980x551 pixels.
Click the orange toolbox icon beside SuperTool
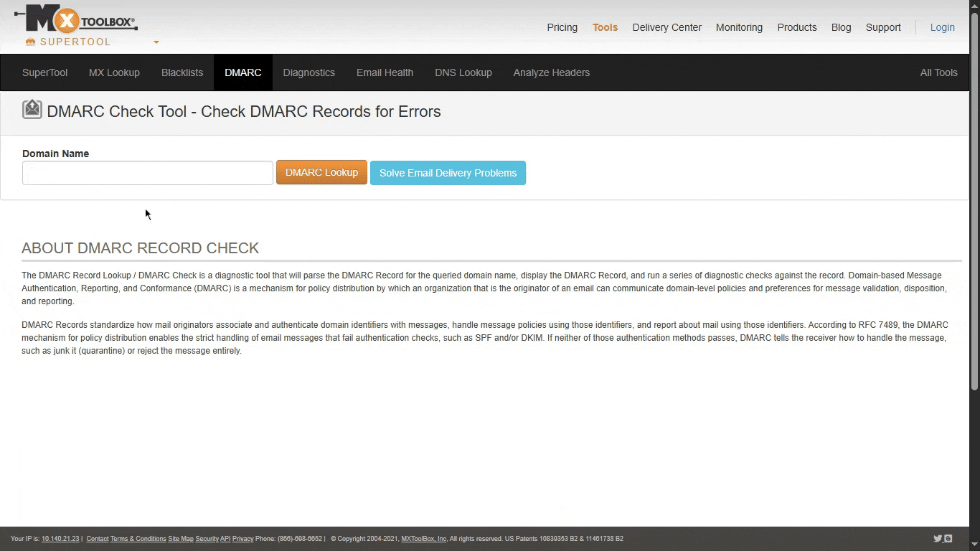(30, 42)
